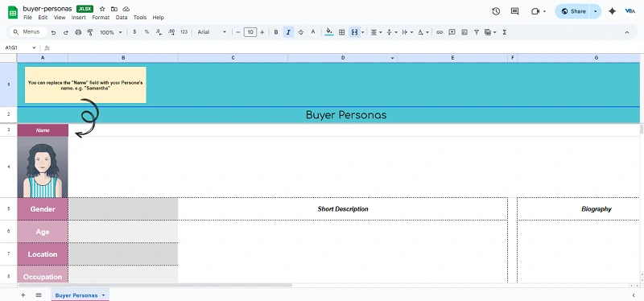Click the redo arrow in the toolbar
Image resolution: width=644 pixels, height=301 pixels.
66,32
